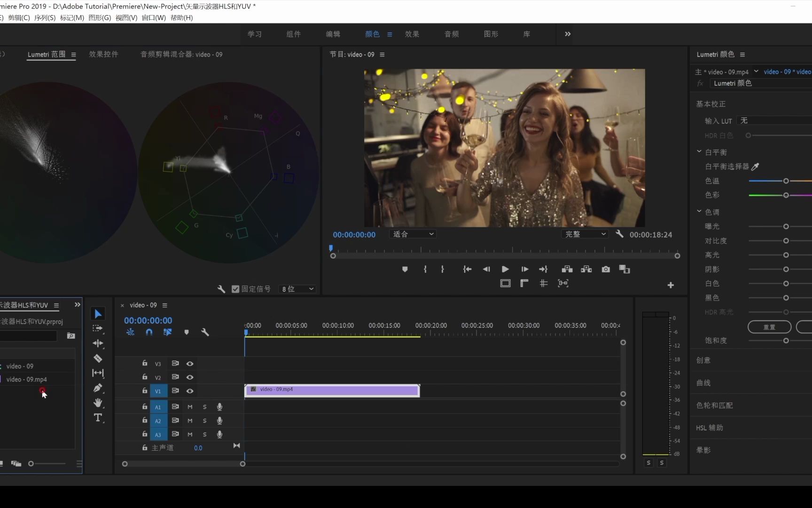The image size is (812, 508).
Task: Open the 适合 zoom level dropdown
Action: (x=413, y=234)
